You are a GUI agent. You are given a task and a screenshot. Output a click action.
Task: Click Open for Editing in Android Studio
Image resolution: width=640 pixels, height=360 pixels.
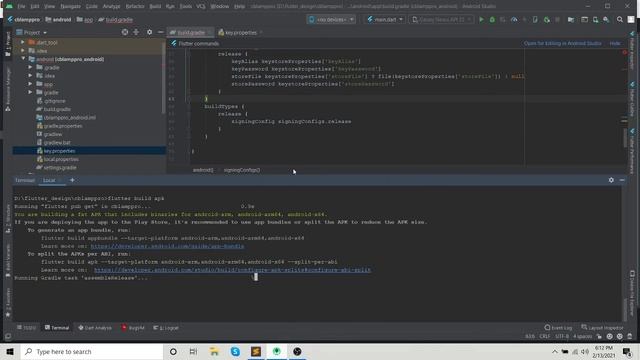562,43
